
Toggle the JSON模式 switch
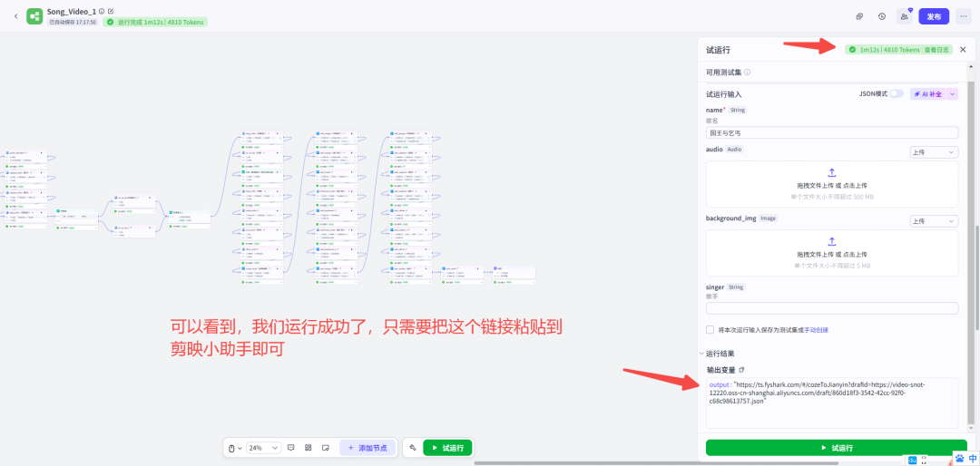[x=897, y=93]
